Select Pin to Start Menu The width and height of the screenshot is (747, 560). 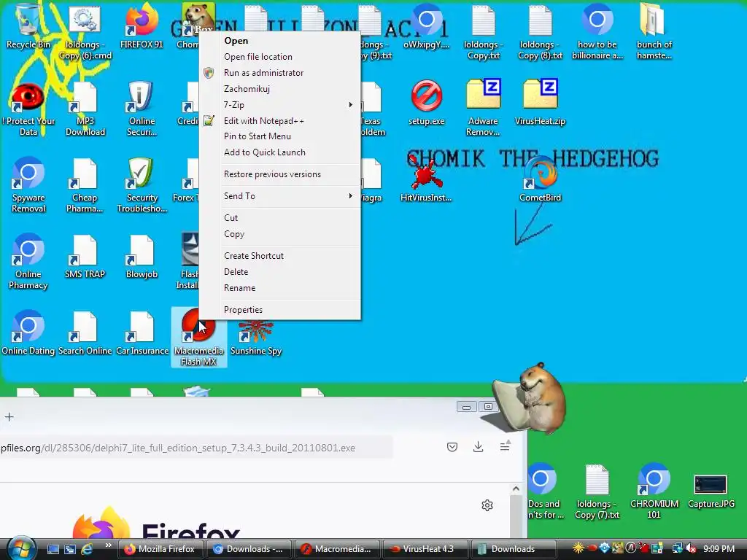(280, 136)
